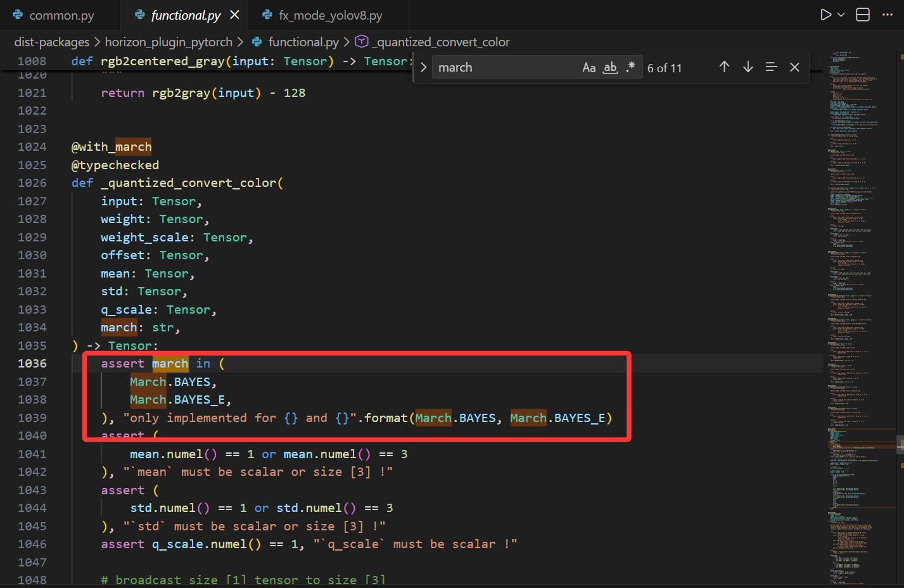Enable Use Regular Expression in search
The image size is (904, 588).
pos(630,67)
